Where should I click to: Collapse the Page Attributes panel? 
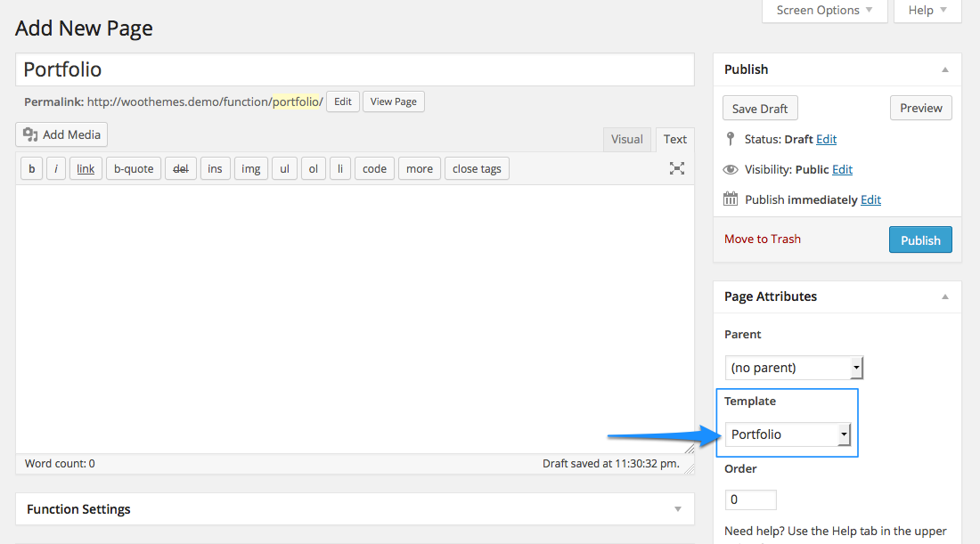pyautogui.click(x=944, y=296)
